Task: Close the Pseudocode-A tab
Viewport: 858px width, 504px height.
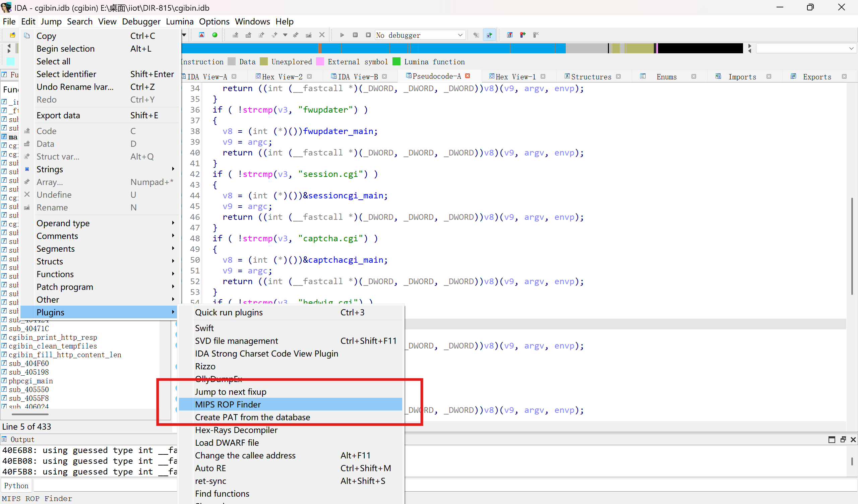Action: [x=468, y=76]
